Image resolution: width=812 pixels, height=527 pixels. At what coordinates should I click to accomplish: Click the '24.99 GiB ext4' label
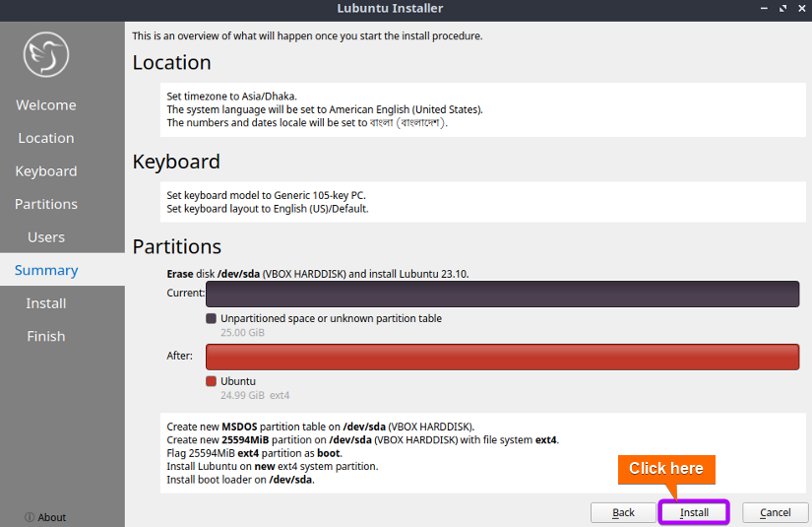tap(255, 395)
